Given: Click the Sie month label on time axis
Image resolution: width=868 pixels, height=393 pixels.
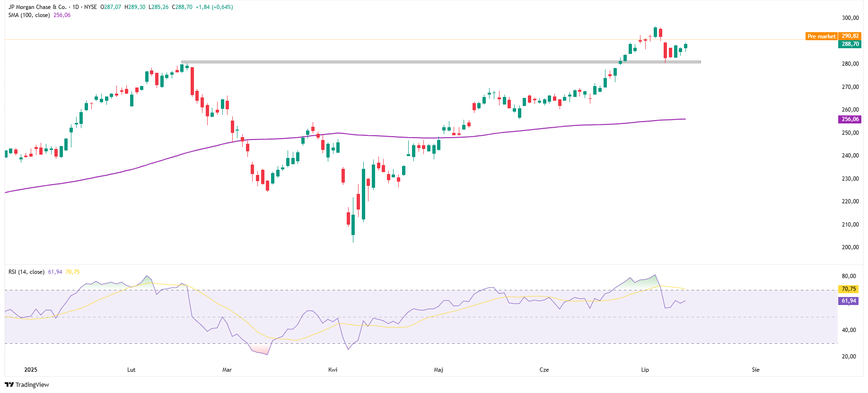Looking at the screenshot, I should click(x=756, y=370).
